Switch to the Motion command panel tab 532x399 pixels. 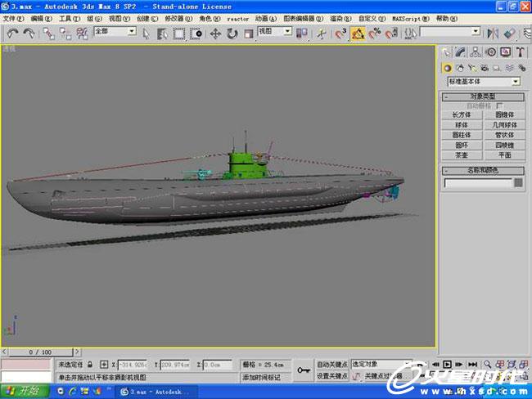(x=490, y=52)
